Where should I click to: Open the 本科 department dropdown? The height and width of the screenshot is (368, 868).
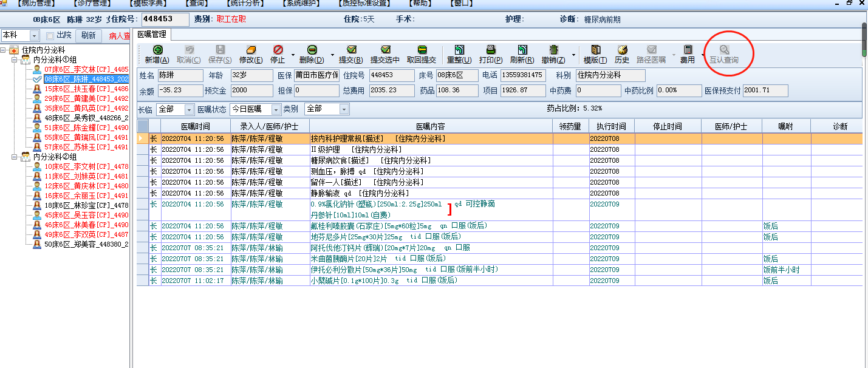[x=34, y=36]
